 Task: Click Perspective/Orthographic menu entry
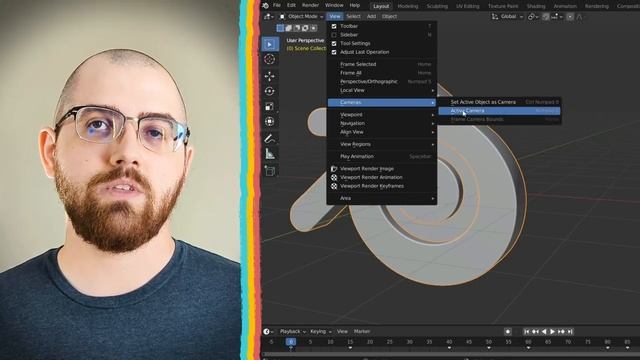tap(382, 82)
